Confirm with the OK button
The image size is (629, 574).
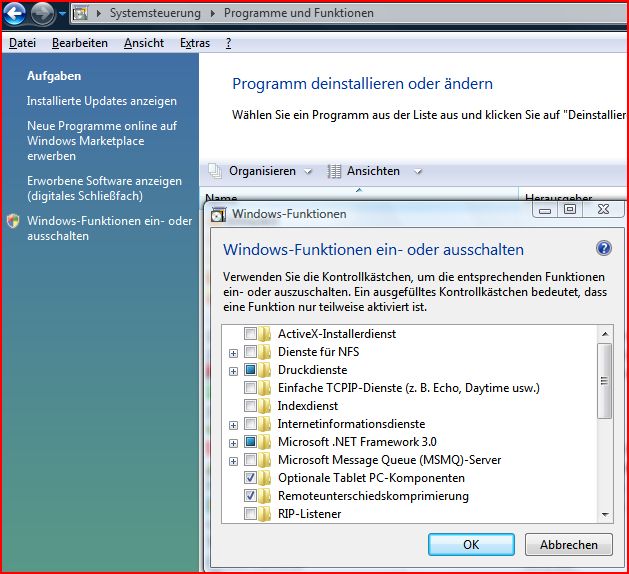(x=471, y=544)
